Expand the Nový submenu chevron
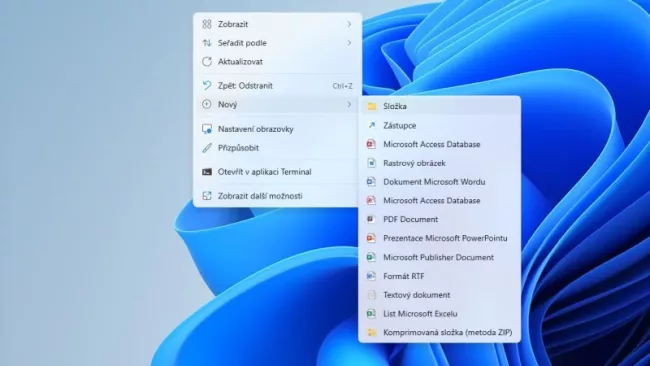 click(x=349, y=104)
